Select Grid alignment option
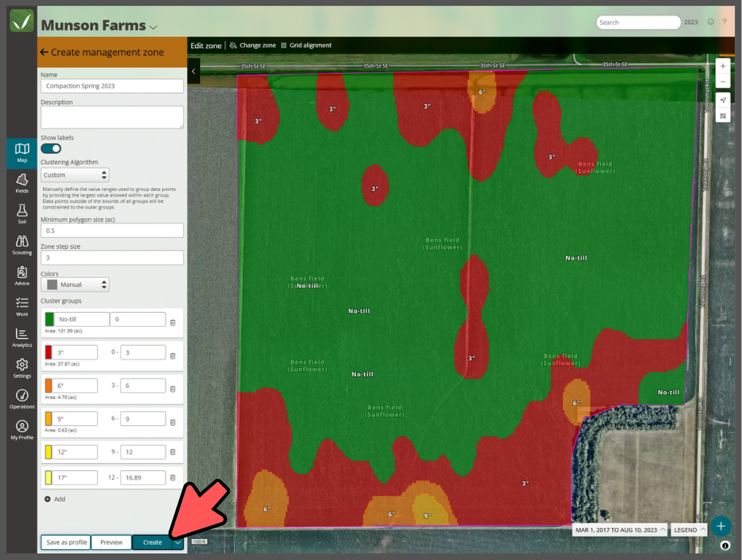The image size is (742, 560). click(306, 45)
